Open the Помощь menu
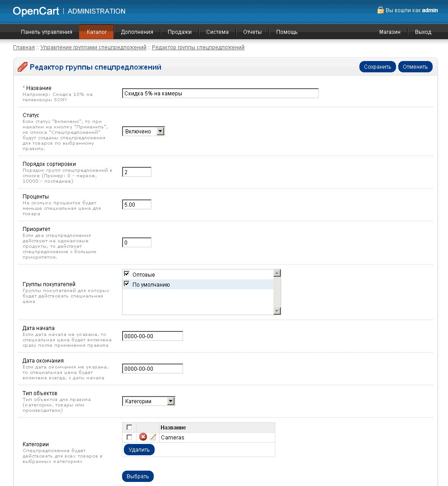448x486 pixels. (287, 32)
